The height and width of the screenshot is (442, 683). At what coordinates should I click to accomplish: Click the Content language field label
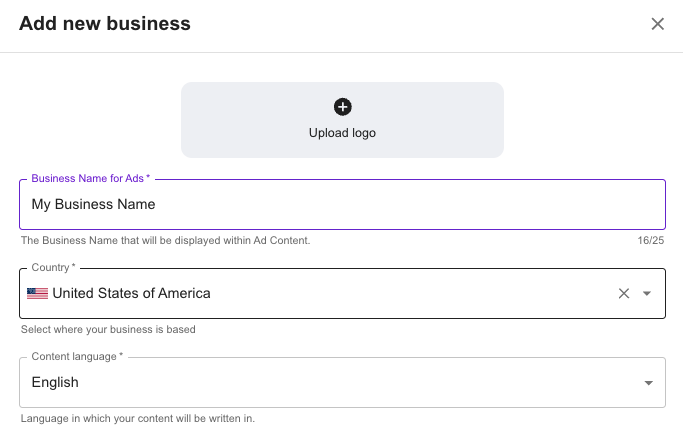point(77,356)
